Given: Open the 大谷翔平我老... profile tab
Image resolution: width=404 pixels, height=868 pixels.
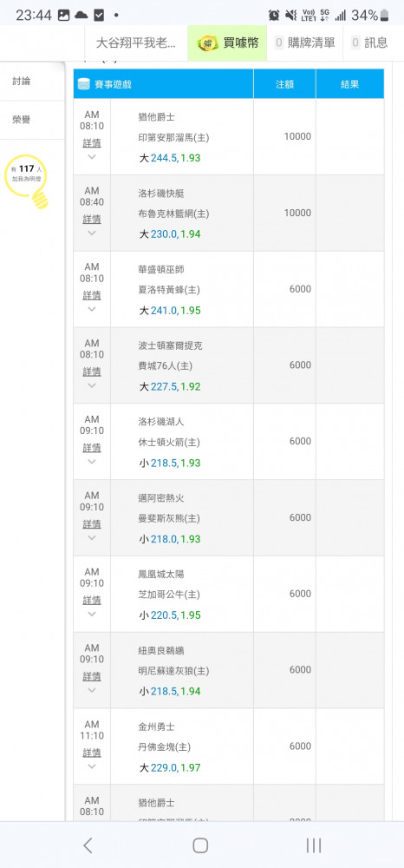Looking at the screenshot, I should [136, 43].
